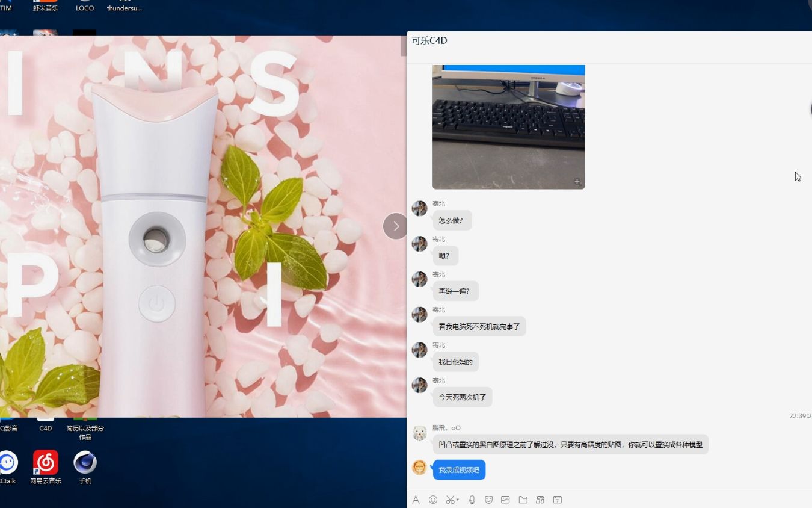
Task: Select the screenshot scissors tool
Action: (x=450, y=500)
